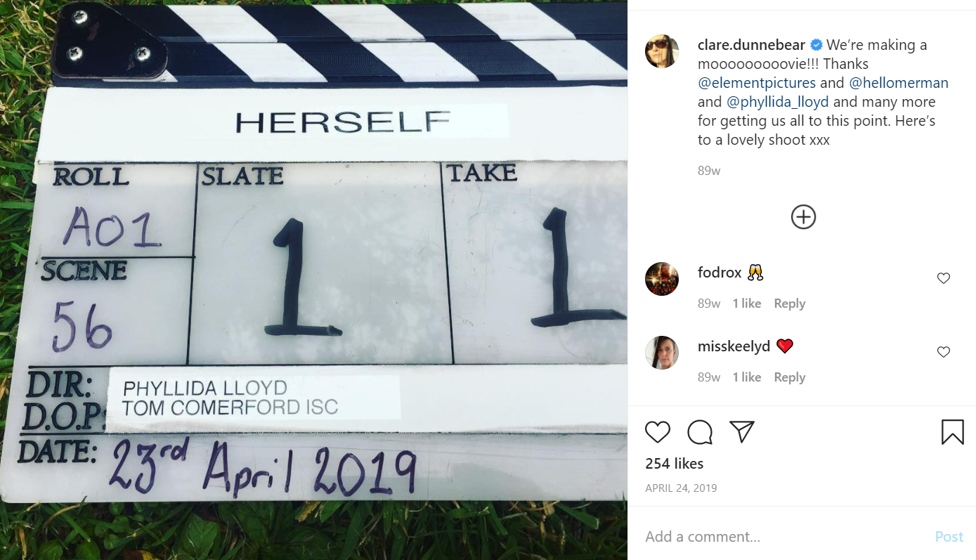Like misskeelyd's comment with small heart
This screenshot has height=560, width=976.
tap(944, 352)
